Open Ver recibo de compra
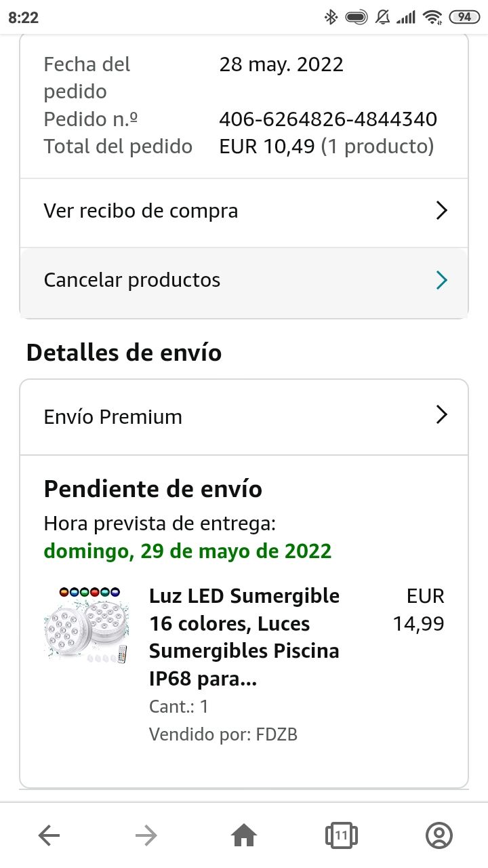The width and height of the screenshot is (488, 868). coord(141,211)
